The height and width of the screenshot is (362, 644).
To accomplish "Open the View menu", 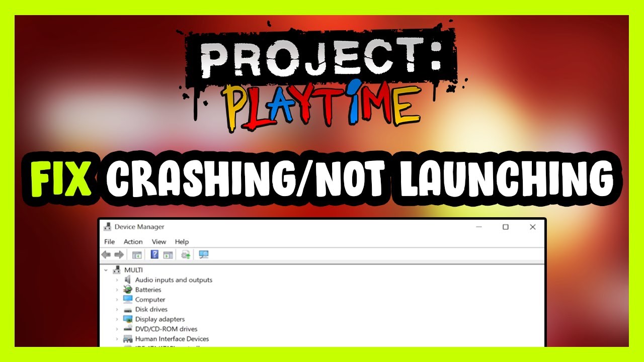I will [x=159, y=241].
